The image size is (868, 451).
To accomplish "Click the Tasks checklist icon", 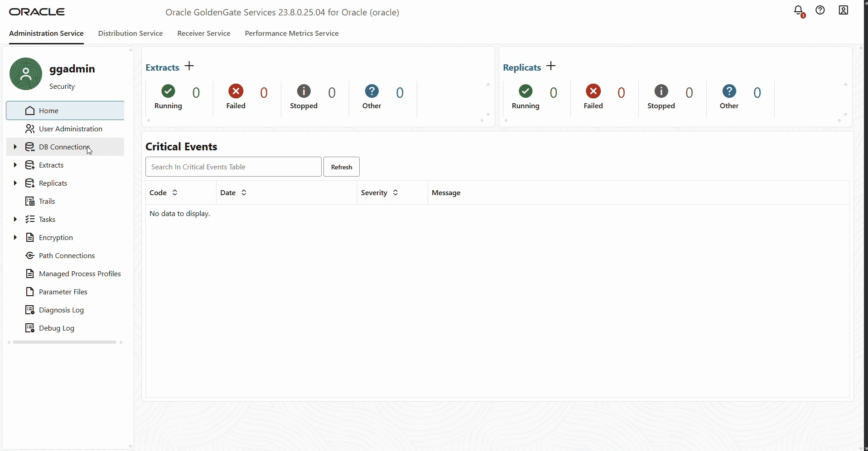I will [x=30, y=219].
